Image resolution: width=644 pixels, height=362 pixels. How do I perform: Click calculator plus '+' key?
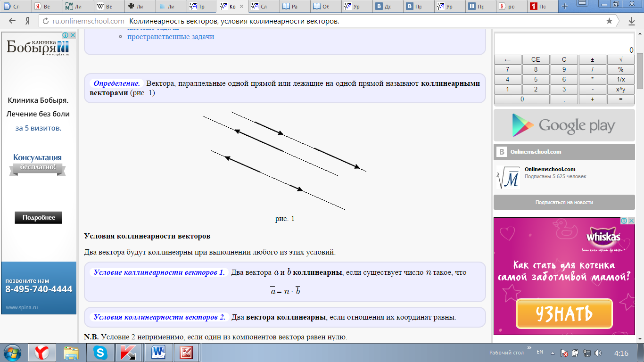tap(592, 99)
